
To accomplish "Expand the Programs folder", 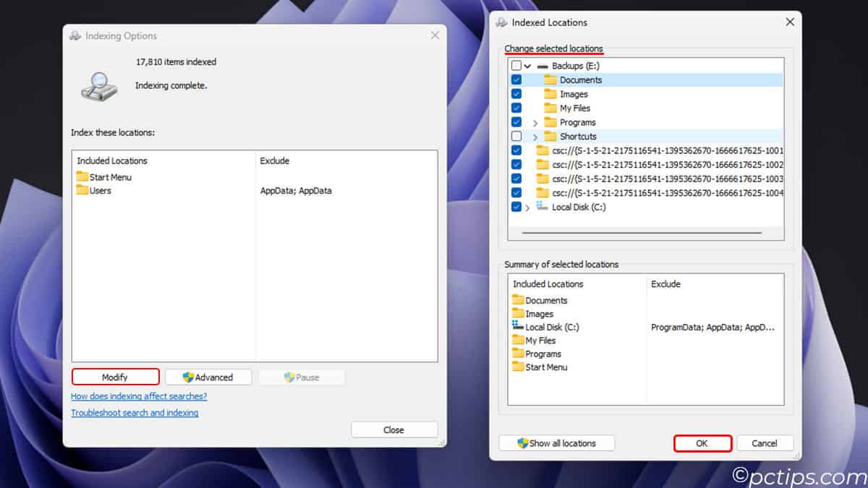I will pyautogui.click(x=535, y=121).
